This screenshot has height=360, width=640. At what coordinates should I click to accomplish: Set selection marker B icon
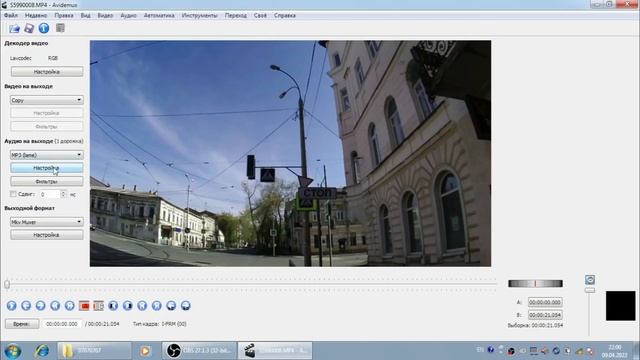coord(98,306)
